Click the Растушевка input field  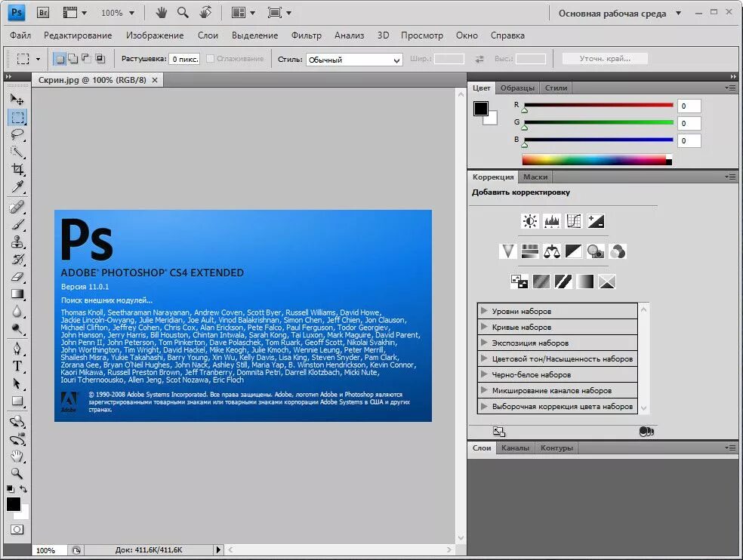coord(184,59)
